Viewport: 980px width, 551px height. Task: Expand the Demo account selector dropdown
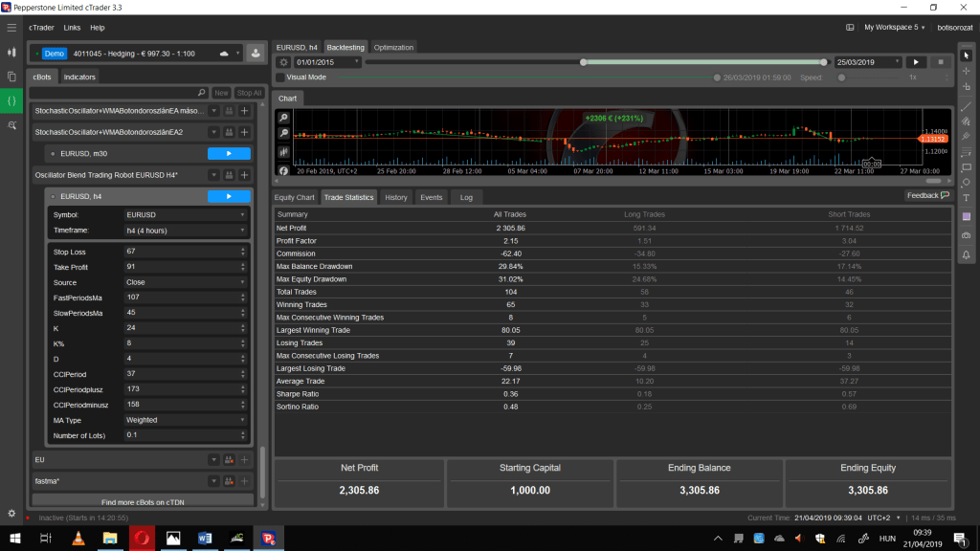238,54
